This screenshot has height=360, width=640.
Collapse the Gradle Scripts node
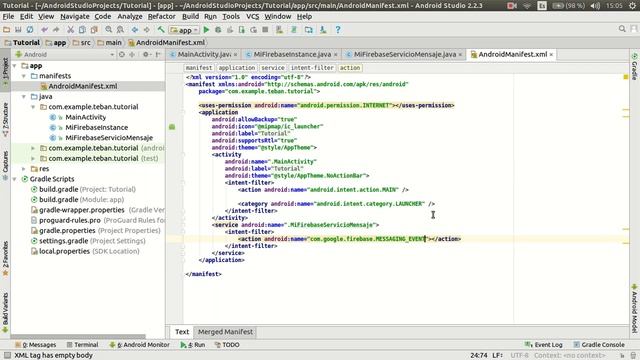pos(15,179)
